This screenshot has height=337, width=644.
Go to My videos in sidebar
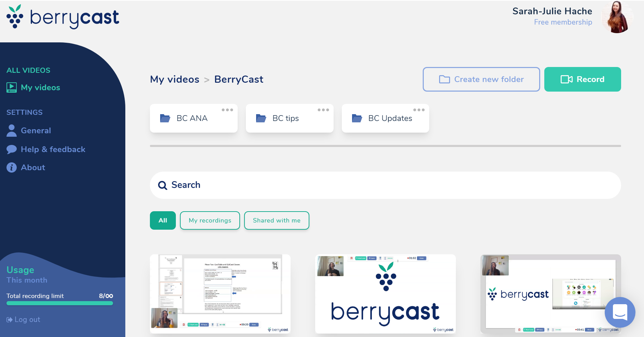click(40, 87)
